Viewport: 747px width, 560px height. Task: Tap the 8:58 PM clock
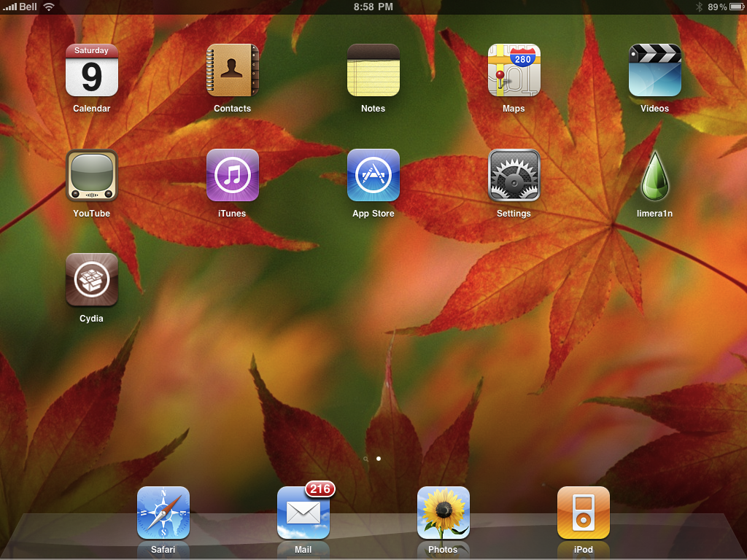point(373,7)
